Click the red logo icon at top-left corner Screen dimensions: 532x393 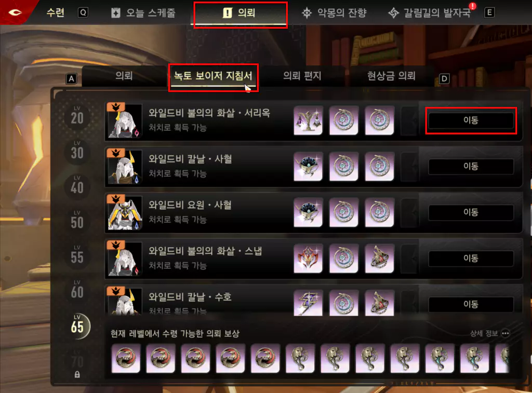[15, 12]
